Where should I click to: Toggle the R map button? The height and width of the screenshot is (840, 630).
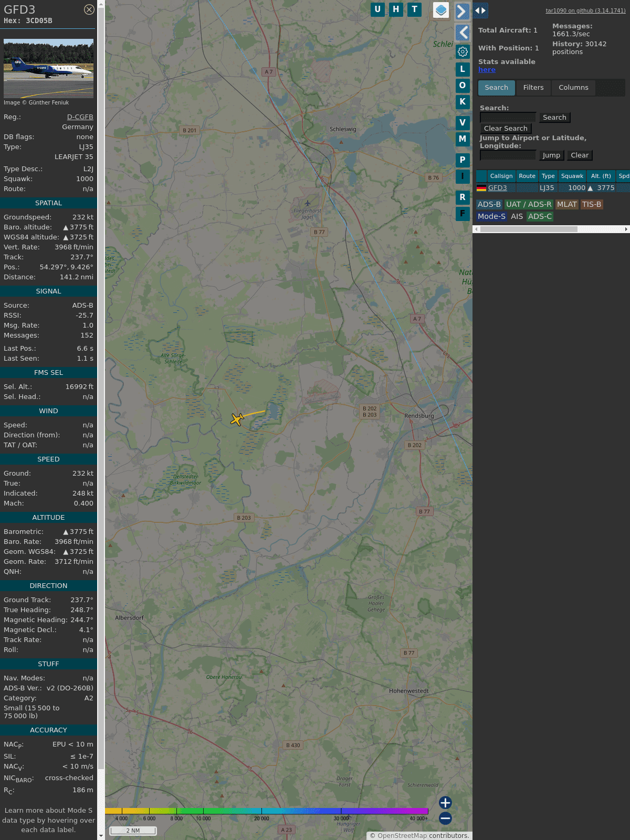click(x=463, y=197)
